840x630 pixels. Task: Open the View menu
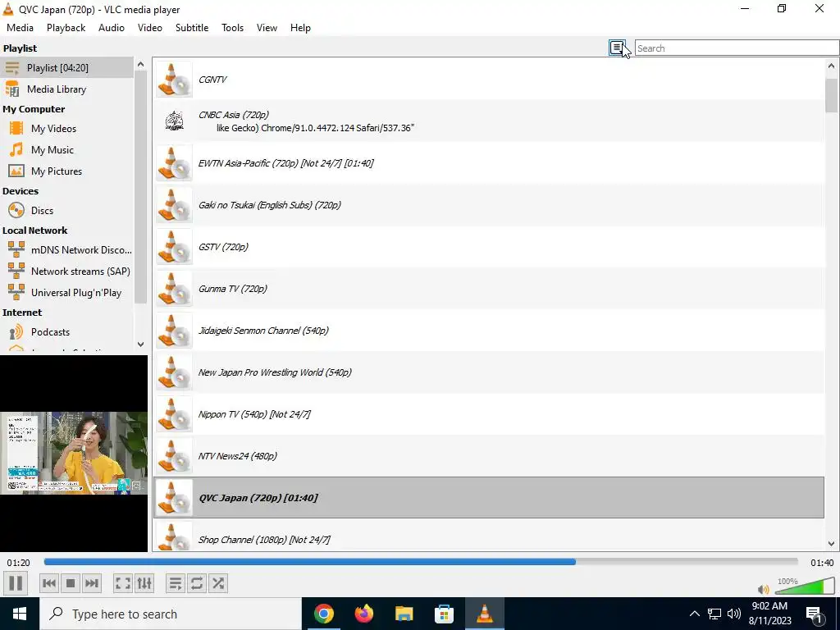[x=267, y=28]
